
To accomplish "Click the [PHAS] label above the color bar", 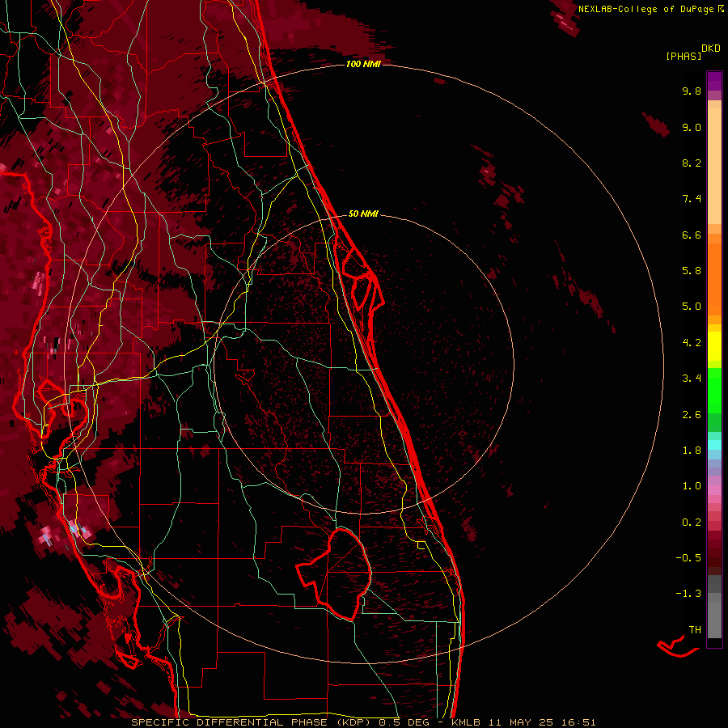I will [684, 57].
